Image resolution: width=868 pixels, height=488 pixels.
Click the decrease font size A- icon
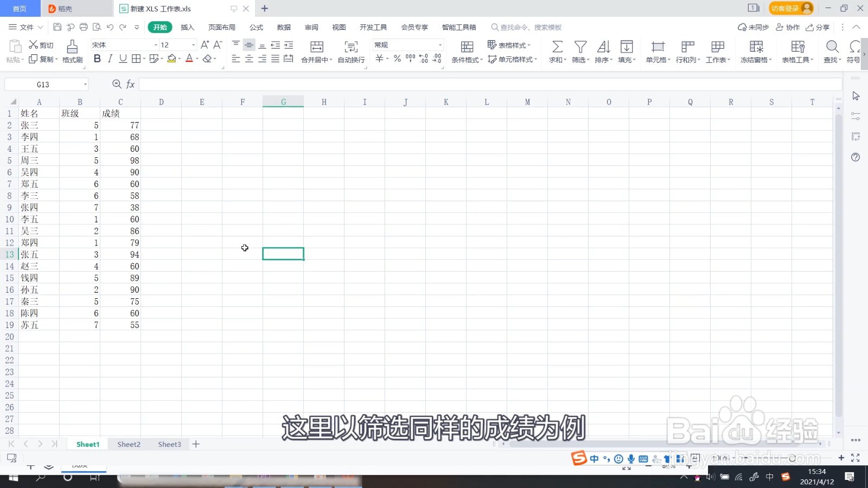pyautogui.click(x=218, y=45)
